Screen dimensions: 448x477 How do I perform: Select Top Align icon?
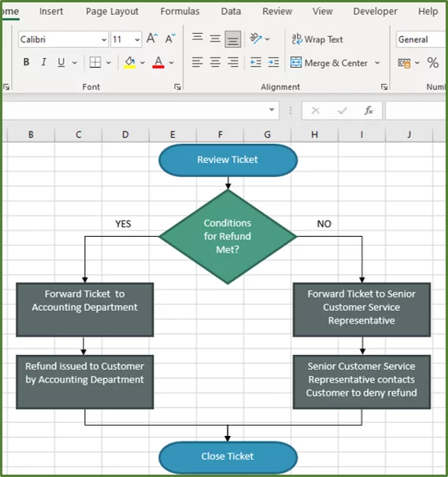[198, 39]
